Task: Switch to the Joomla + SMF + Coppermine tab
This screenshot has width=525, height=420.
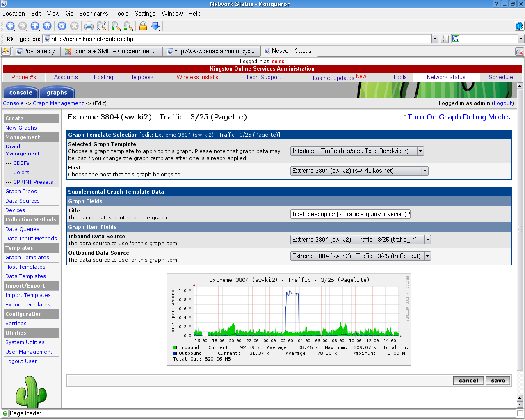Action: pos(112,51)
